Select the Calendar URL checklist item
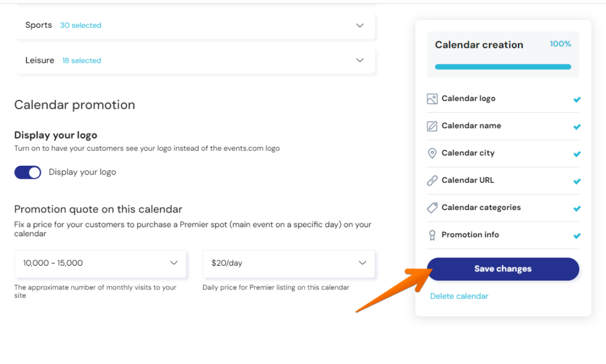 pyautogui.click(x=503, y=181)
